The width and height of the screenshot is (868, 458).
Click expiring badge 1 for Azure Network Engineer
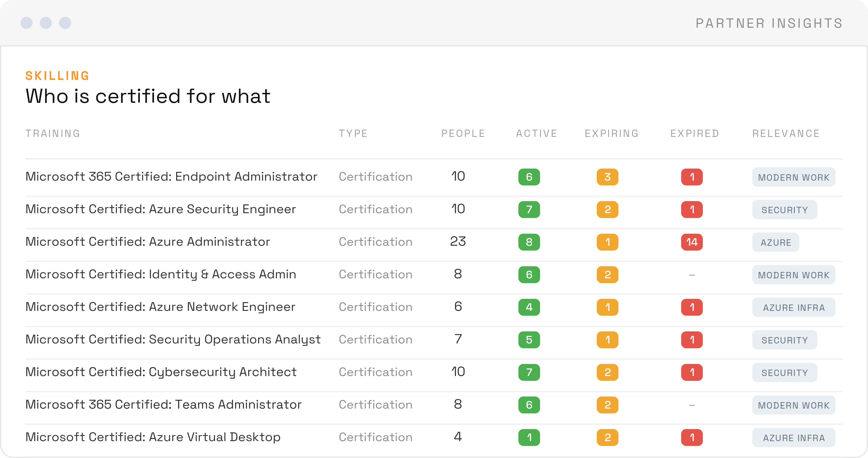click(x=608, y=307)
